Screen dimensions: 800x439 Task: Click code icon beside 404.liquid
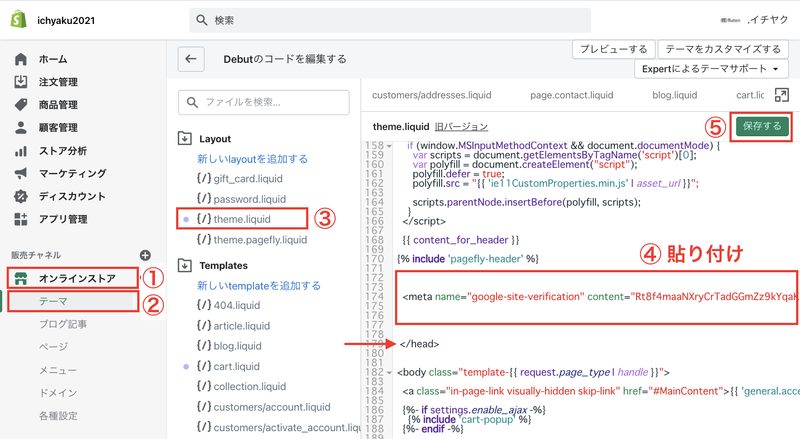[x=204, y=305]
